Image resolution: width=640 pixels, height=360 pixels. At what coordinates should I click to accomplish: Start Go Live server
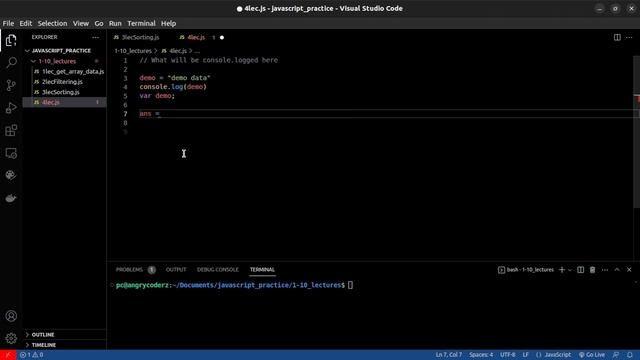click(592, 355)
